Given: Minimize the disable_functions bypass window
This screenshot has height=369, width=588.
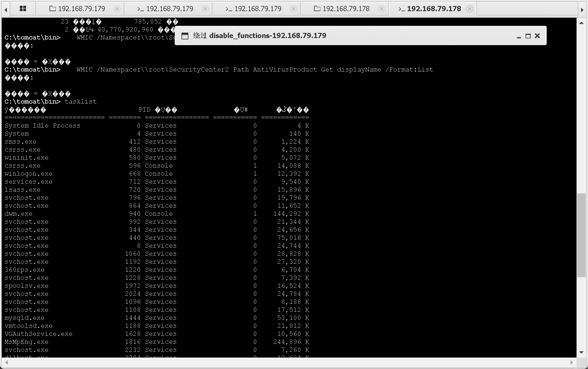Looking at the screenshot, I should pos(519,36).
